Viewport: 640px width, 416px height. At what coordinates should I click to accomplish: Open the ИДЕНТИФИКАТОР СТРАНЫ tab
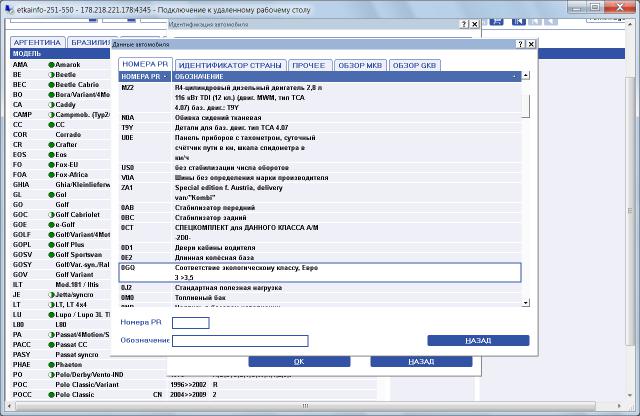tap(230, 65)
